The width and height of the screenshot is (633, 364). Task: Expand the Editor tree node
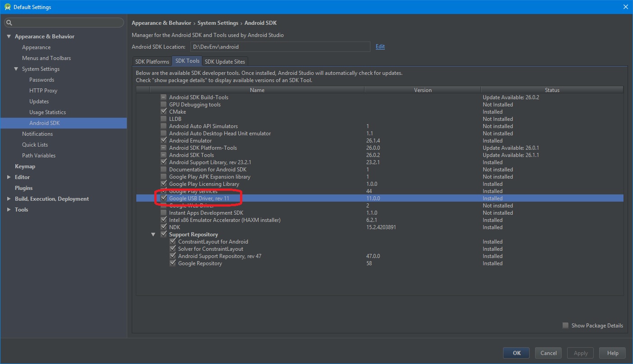(9, 177)
